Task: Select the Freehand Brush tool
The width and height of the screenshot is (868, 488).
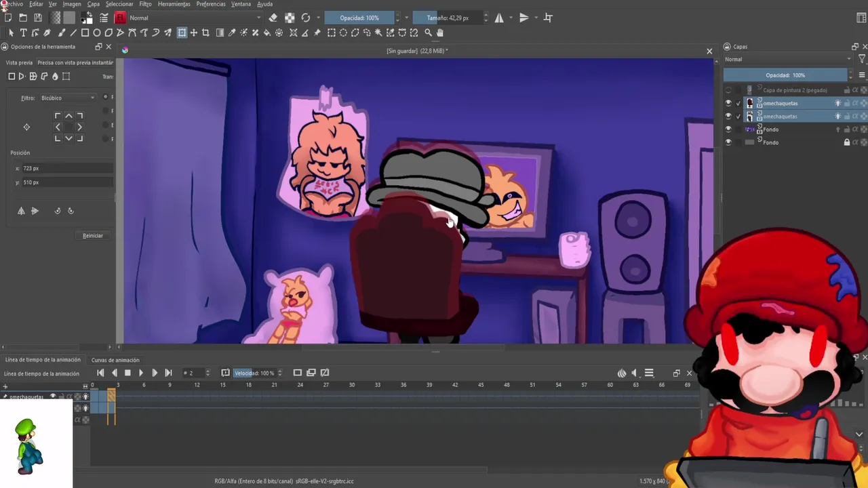Action: [62, 33]
